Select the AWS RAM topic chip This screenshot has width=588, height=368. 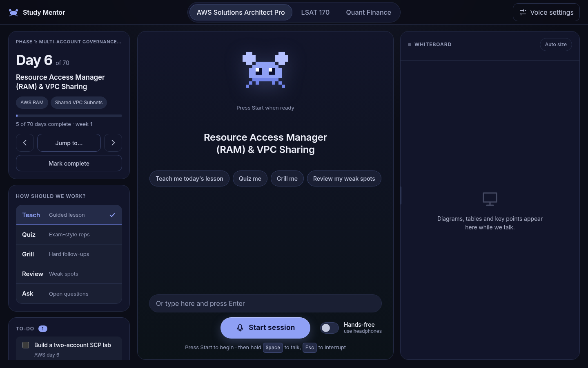coord(32,103)
